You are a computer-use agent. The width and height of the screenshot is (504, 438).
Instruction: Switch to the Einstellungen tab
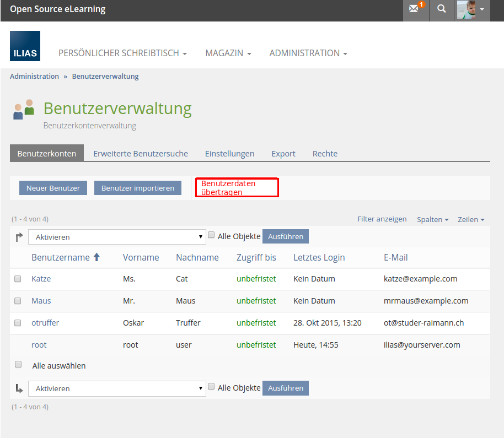229,154
